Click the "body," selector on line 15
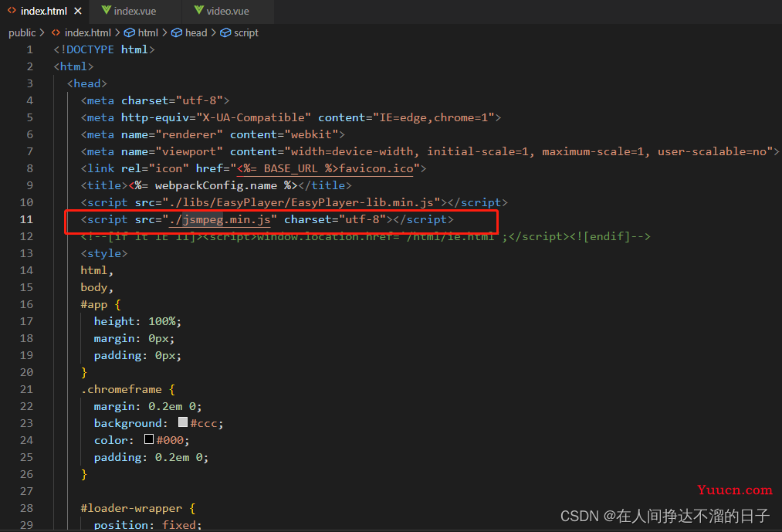Image resolution: width=782 pixels, height=532 pixels. point(97,287)
